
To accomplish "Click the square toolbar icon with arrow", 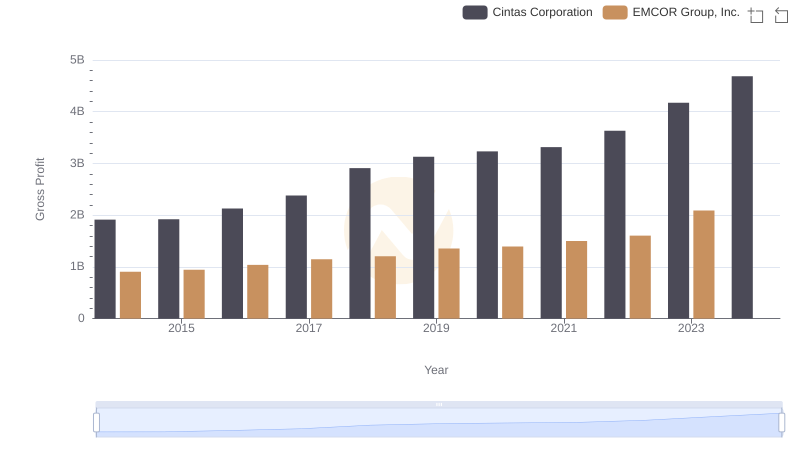I will (781, 15).
